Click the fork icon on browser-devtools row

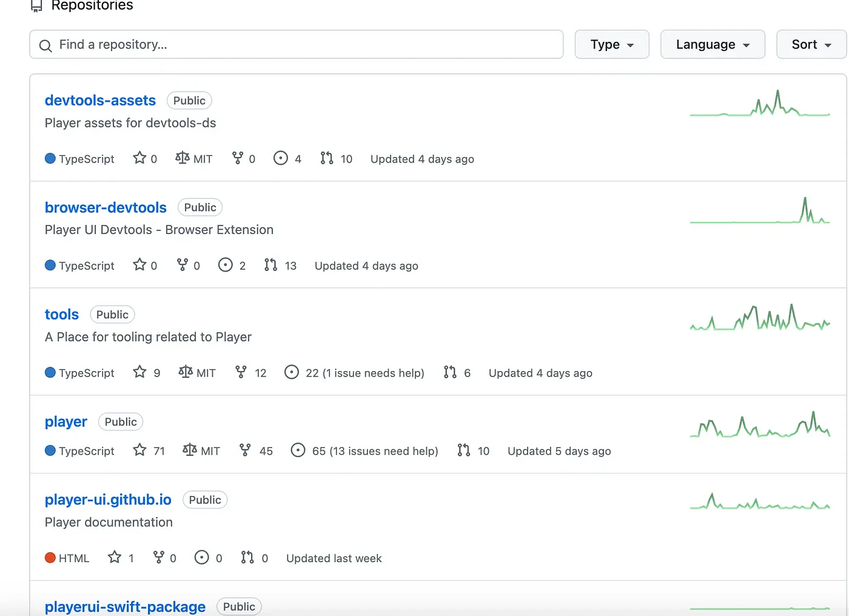coord(182,264)
